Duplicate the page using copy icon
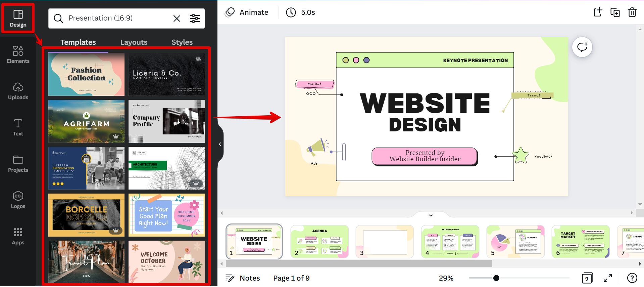The image size is (644, 287). pos(615,12)
